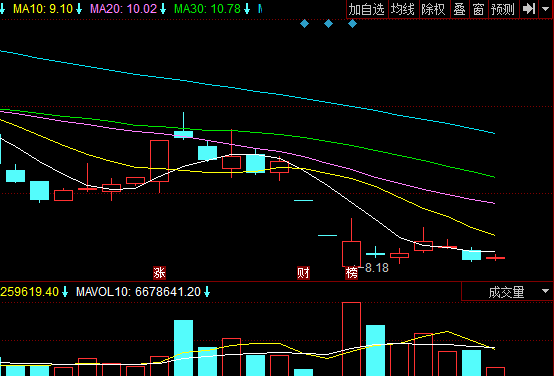Expand the toolbar dropdown arrow at top right
554x376 pixels.
[x=546, y=9]
